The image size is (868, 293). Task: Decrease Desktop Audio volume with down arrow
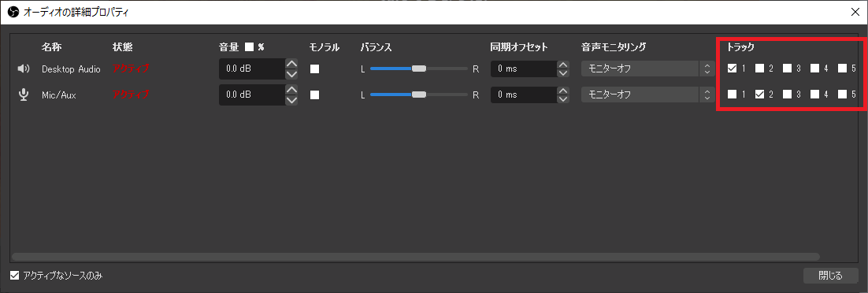point(291,74)
